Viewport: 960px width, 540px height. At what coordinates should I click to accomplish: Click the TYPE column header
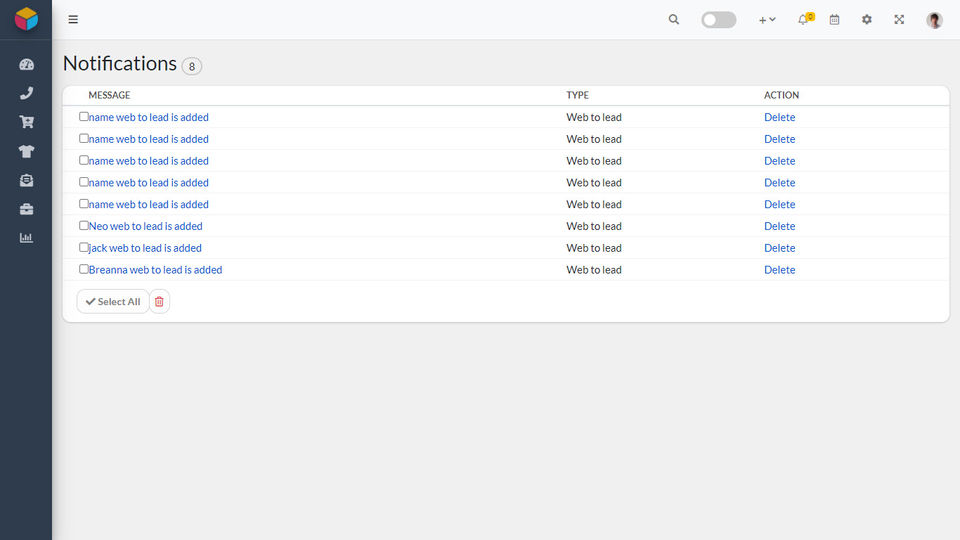click(577, 95)
